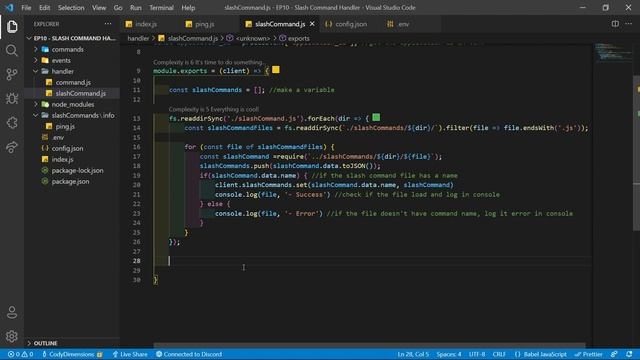Open package-lock.json in Explorer

pyautogui.click(x=72, y=171)
